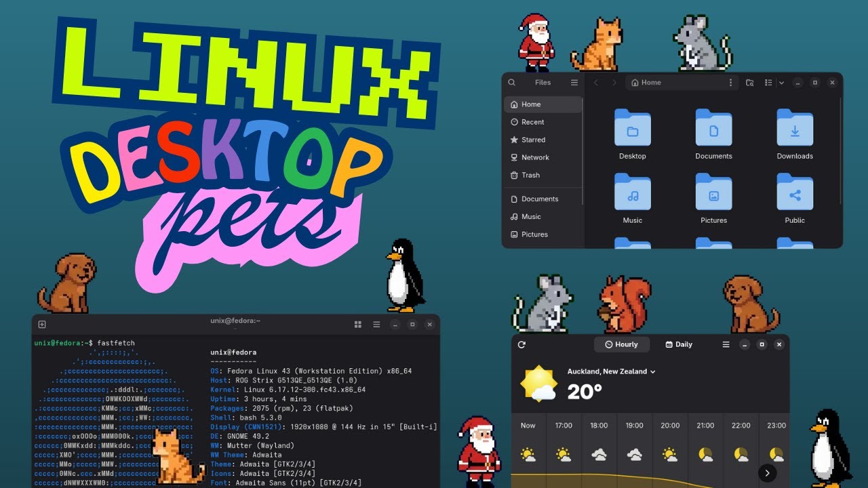Viewport: 868px width, 488px height.
Task: Open search in Files window
Action: pos(513,83)
